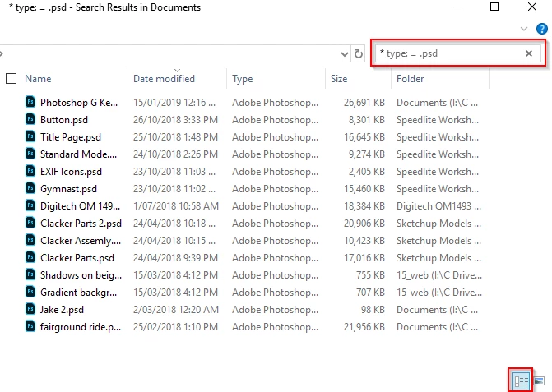Select the file named Title Page.psd
552x392 pixels.
coord(71,137)
